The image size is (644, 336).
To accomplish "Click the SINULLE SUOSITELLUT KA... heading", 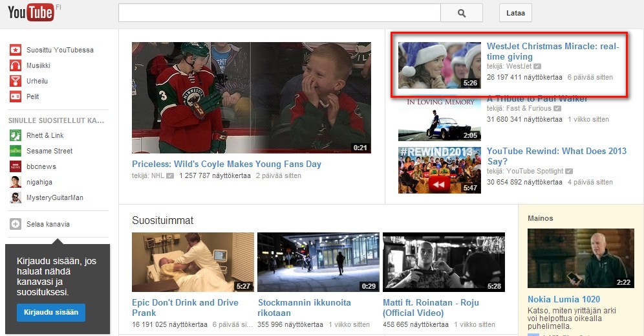I will pos(56,120).
